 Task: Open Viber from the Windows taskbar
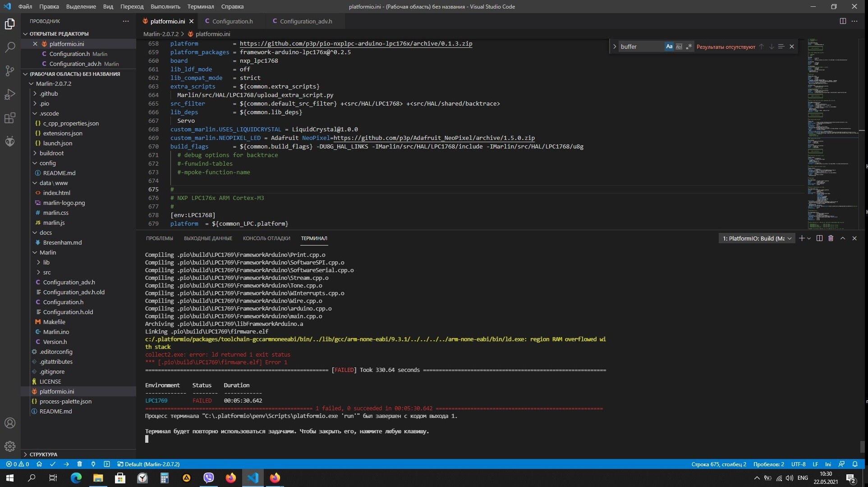click(x=208, y=478)
